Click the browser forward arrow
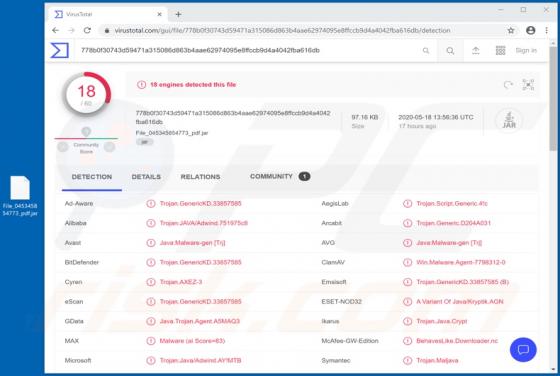Screen dimensions: 560x376 71,31
